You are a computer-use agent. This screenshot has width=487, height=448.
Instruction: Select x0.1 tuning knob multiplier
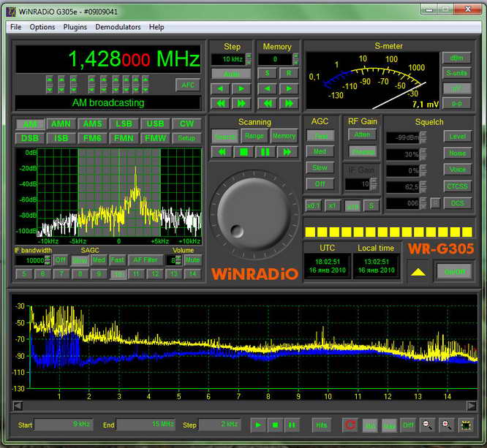click(313, 206)
